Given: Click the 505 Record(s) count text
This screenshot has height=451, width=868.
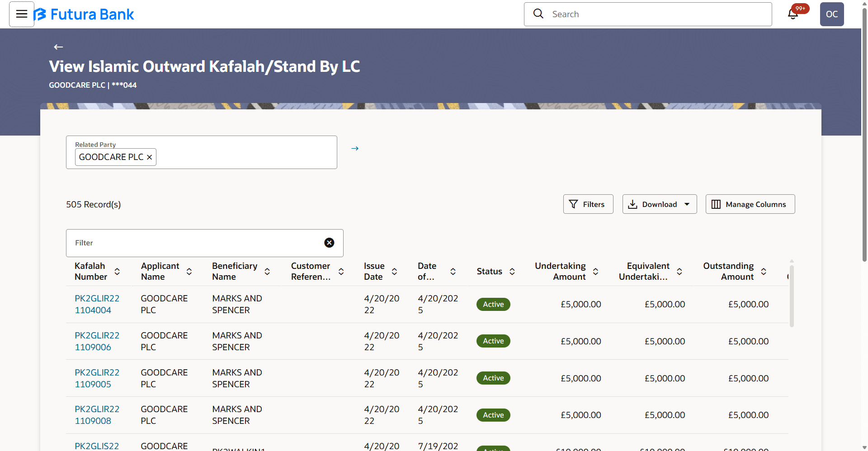Looking at the screenshot, I should point(94,204).
